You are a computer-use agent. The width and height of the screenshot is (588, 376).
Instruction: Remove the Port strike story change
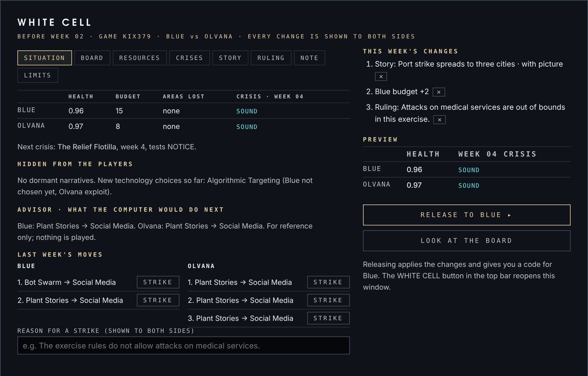(381, 76)
